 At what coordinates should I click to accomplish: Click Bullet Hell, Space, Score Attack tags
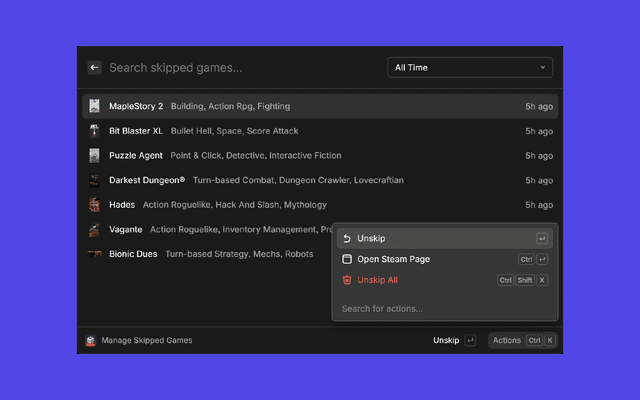click(x=235, y=131)
